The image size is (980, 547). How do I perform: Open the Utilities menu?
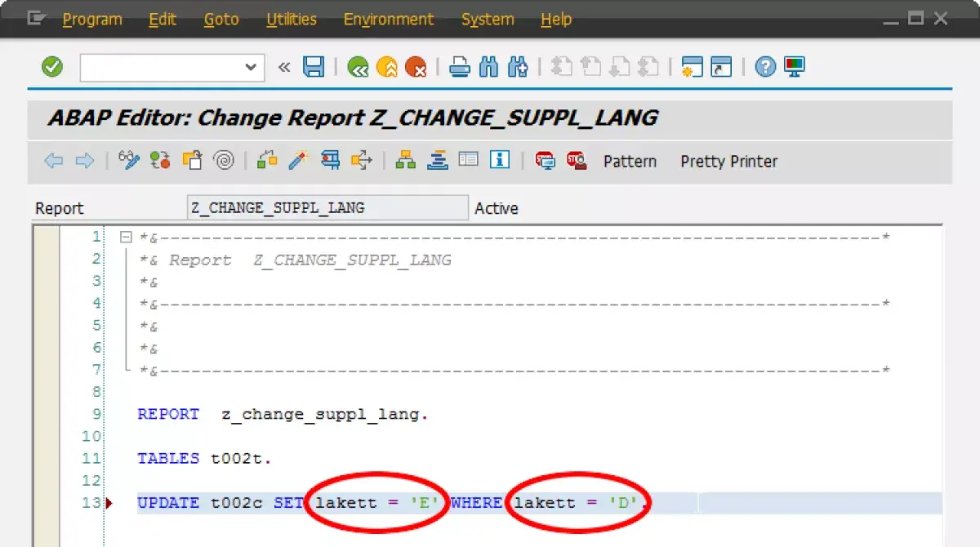pos(292,20)
